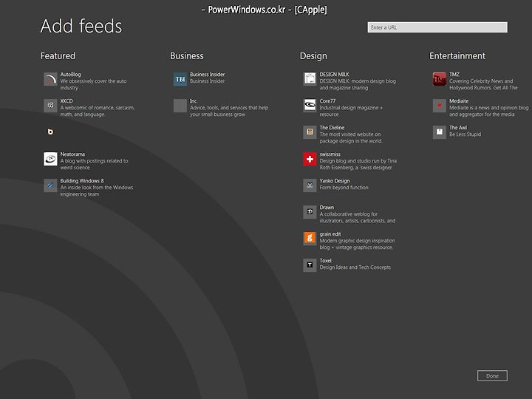Click the Business category heading

[x=187, y=55]
